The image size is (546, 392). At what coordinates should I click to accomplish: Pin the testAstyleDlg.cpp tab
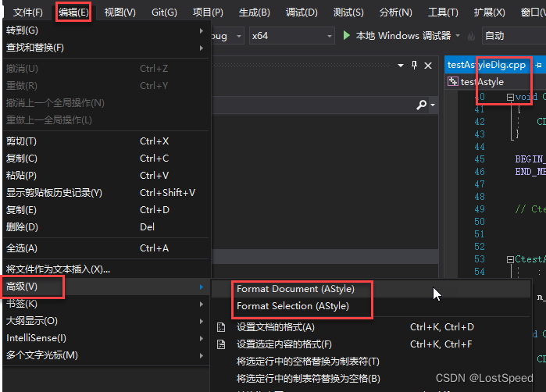pos(538,65)
